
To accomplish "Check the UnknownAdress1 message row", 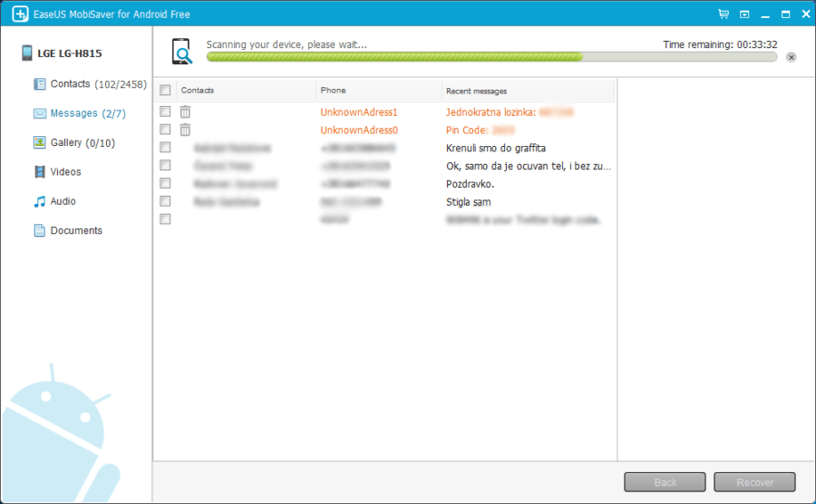I will (165, 111).
